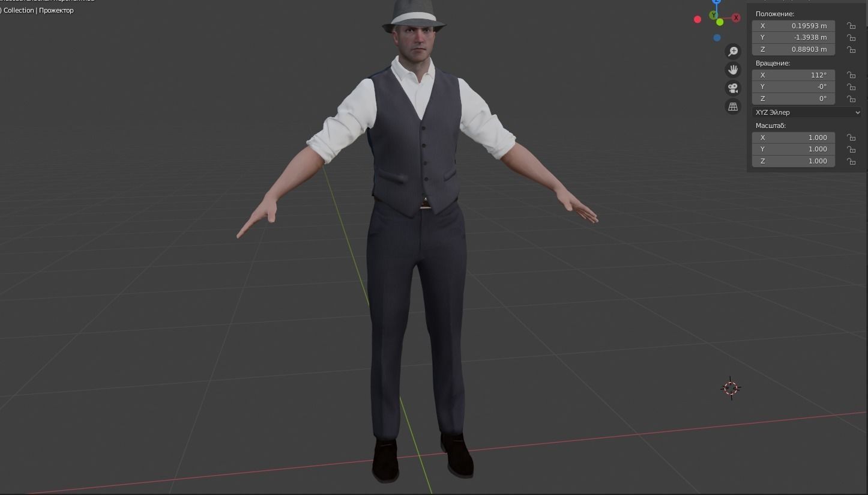Click the Масштаб: section label
868x495 pixels.
(x=771, y=126)
